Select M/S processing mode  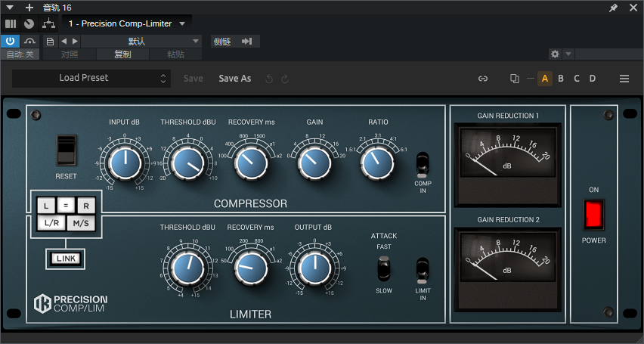[81, 223]
